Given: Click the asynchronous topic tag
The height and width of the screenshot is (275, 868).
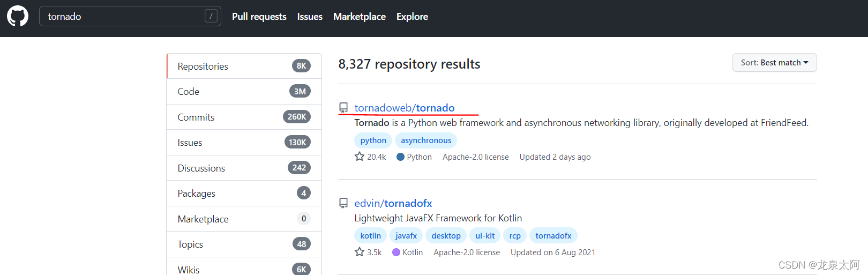Looking at the screenshot, I should click(x=426, y=140).
